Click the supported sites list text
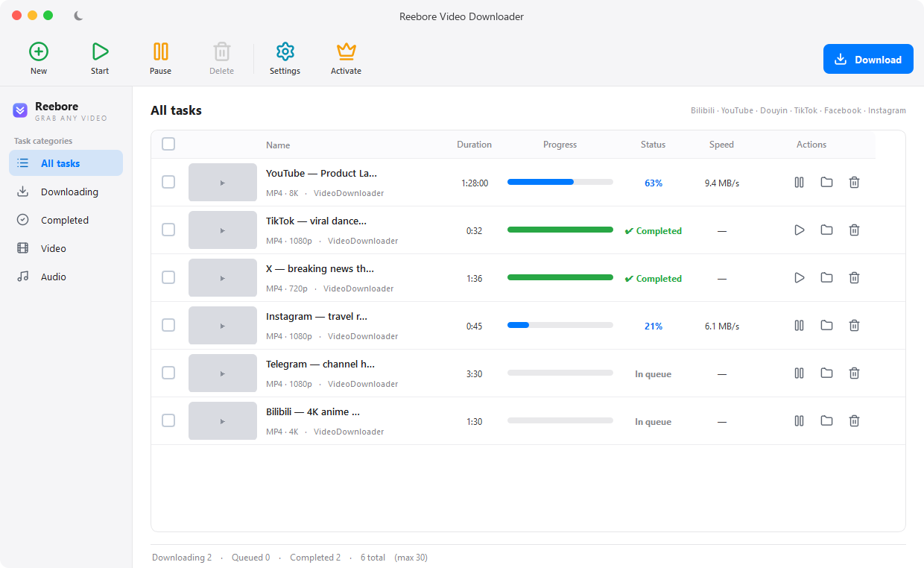The image size is (924, 568). click(798, 110)
